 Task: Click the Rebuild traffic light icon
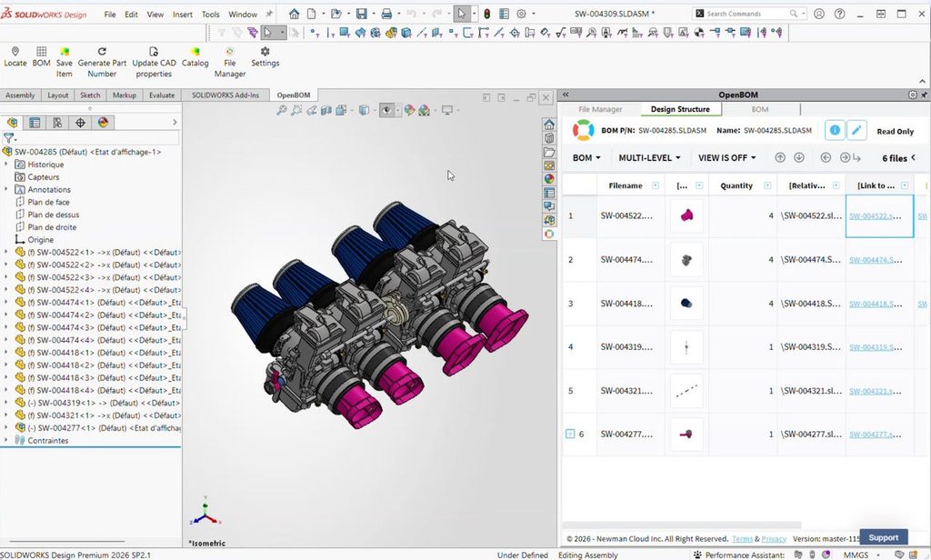click(487, 13)
